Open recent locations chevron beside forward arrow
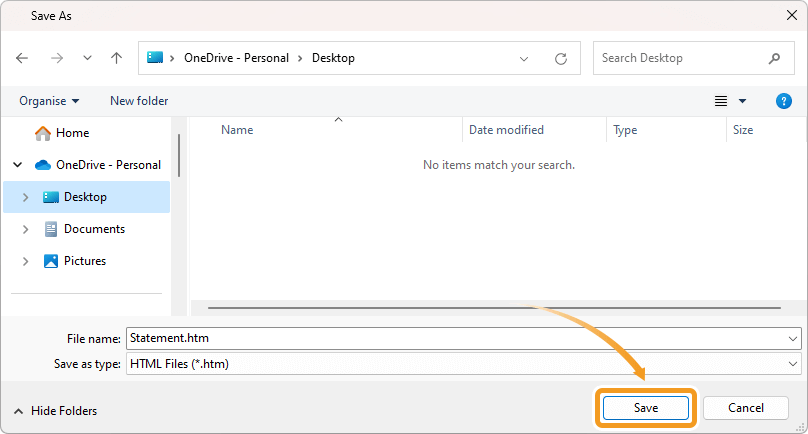The width and height of the screenshot is (808, 434). [x=88, y=58]
